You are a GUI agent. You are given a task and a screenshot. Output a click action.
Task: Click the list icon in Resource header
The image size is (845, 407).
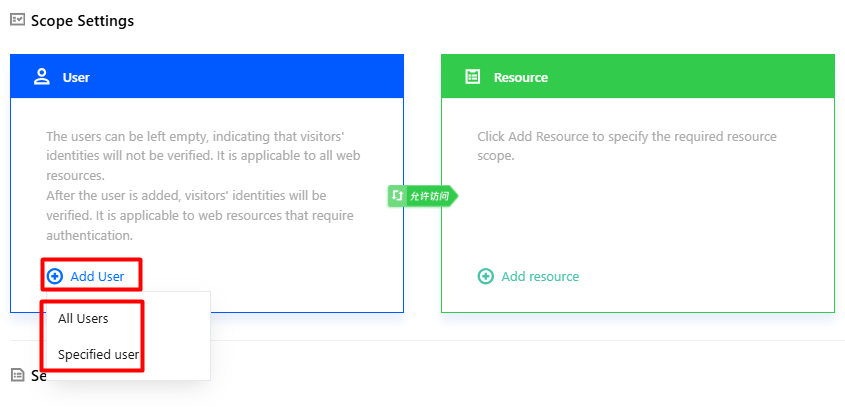click(x=473, y=77)
